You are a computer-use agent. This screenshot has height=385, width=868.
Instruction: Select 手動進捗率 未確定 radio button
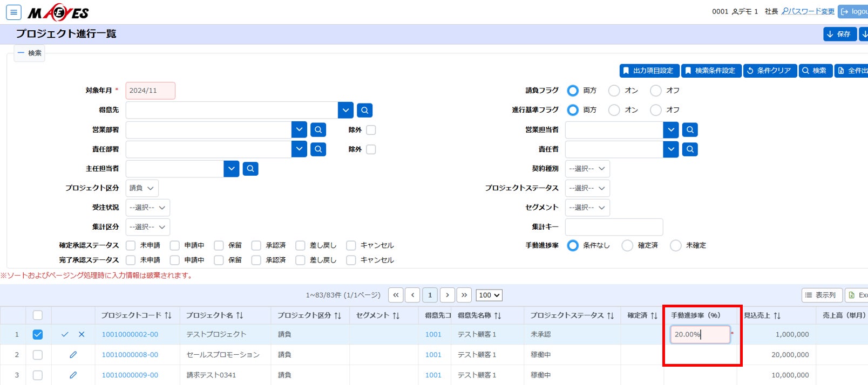point(676,245)
